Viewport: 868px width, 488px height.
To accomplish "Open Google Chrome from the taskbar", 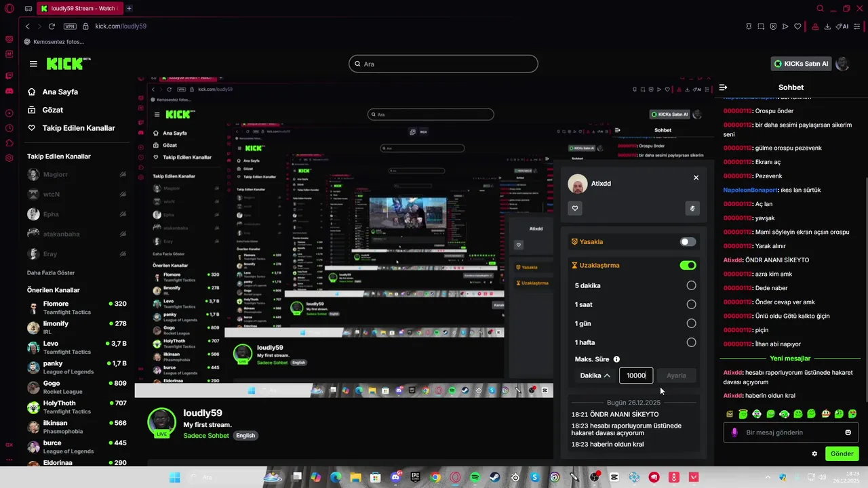I will click(x=435, y=477).
